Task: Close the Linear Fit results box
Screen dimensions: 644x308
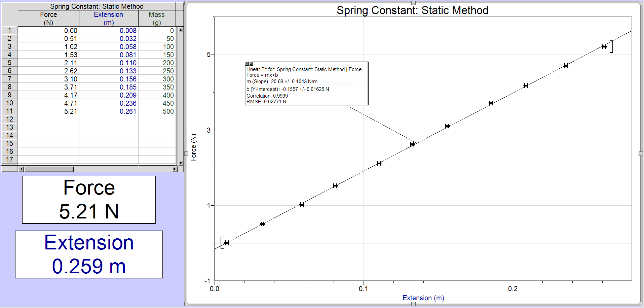Action: [x=247, y=64]
